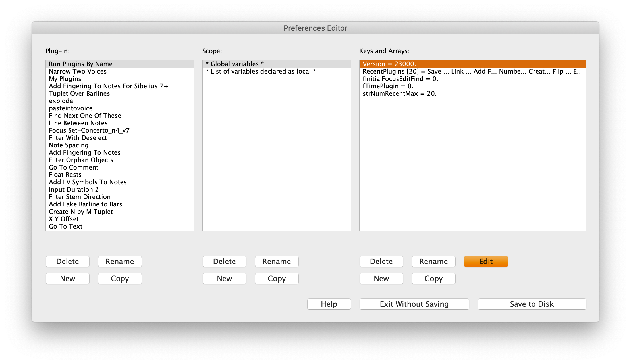Image resolution: width=631 pixels, height=364 pixels.
Task: Delete the selected plug-in entry
Action: click(x=67, y=262)
